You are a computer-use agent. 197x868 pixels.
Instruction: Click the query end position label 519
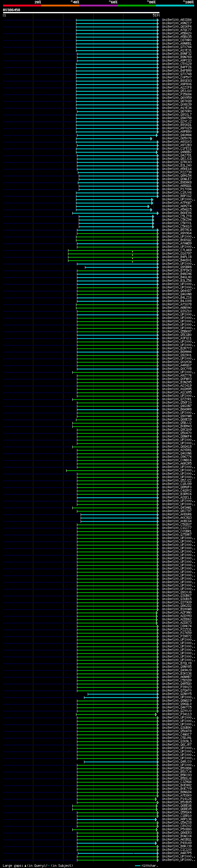pos(155,15)
